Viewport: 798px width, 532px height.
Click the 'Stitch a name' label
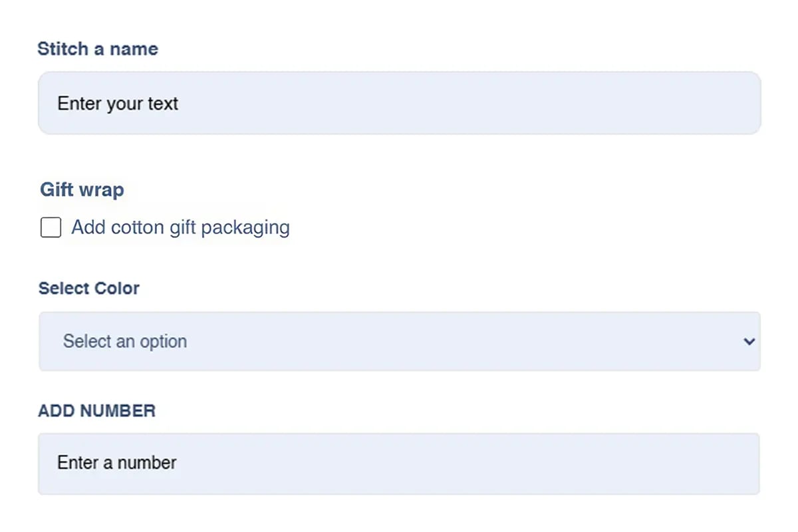tap(98, 49)
